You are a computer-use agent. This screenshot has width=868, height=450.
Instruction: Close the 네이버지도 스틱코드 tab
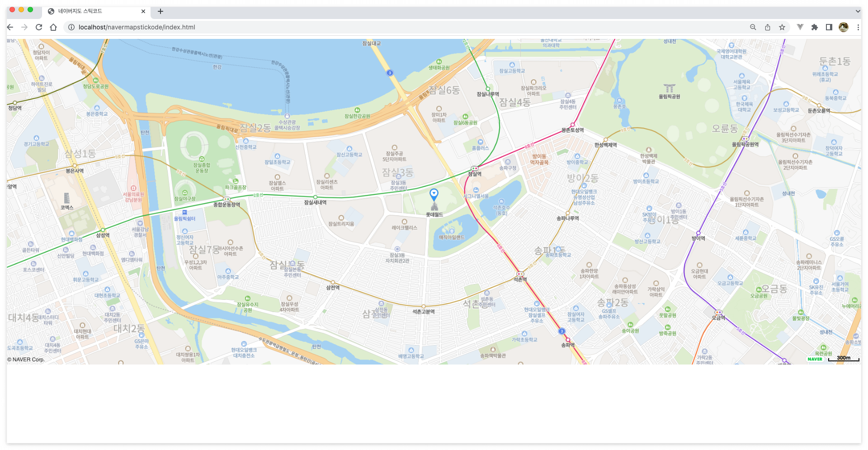coord(143,11)
